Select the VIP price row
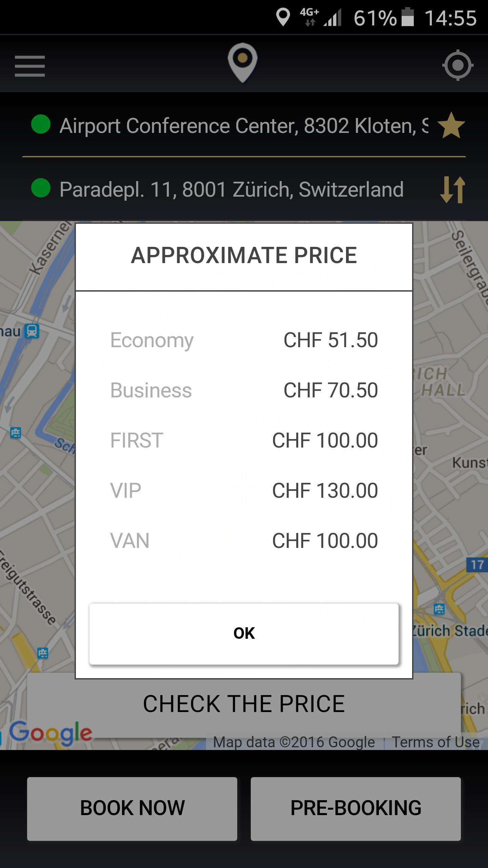 point(244,491)
